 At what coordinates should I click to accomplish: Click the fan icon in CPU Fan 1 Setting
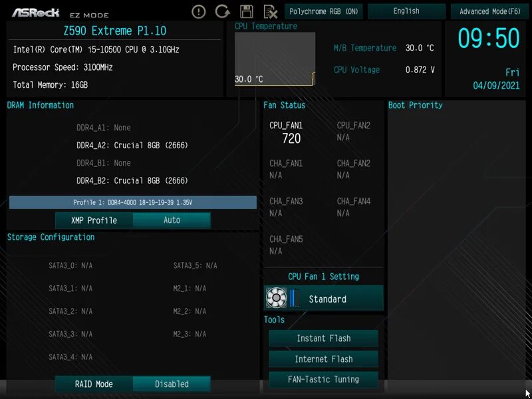(x=276, y=298)
